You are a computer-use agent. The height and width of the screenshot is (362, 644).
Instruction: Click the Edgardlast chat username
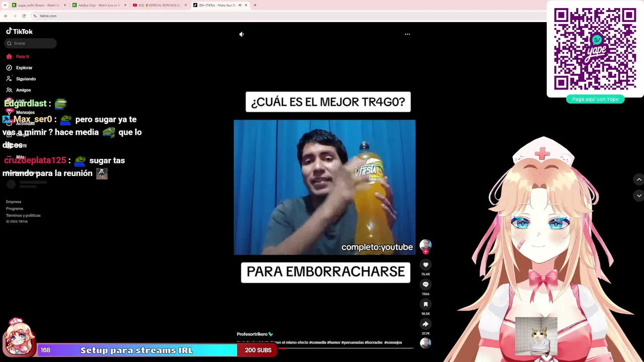pyautogui.click(x=25, y=104)
